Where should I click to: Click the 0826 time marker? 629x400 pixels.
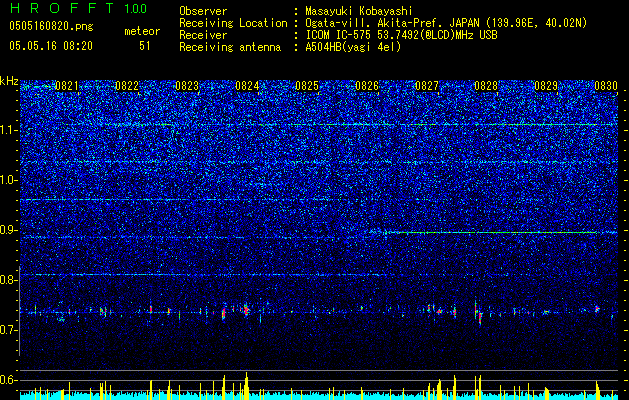click(x=367, y=86)
